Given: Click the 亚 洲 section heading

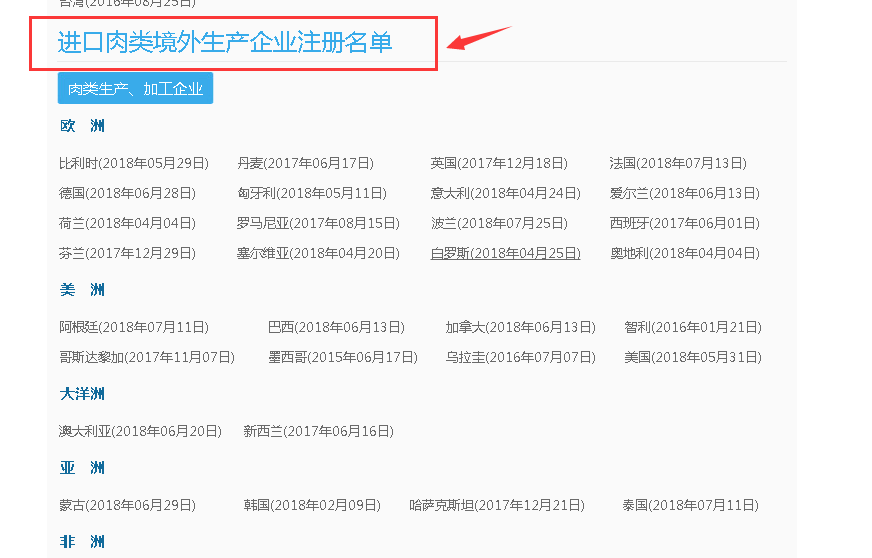Looking at the screenshot, I should [x=82, y=468].
